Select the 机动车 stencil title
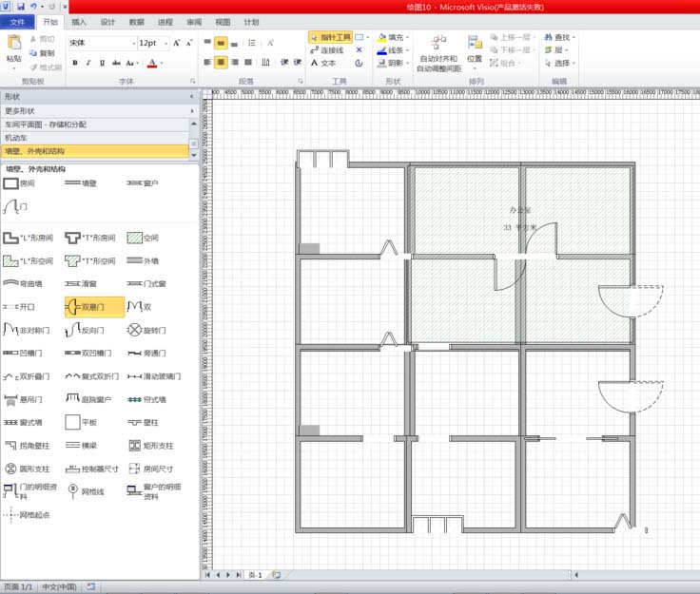 point(95,138)
